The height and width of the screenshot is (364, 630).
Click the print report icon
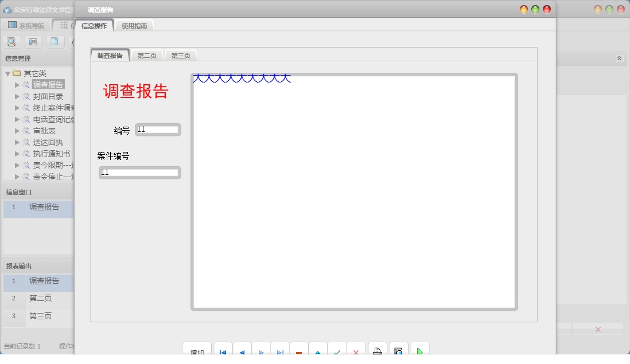(378, 350)
